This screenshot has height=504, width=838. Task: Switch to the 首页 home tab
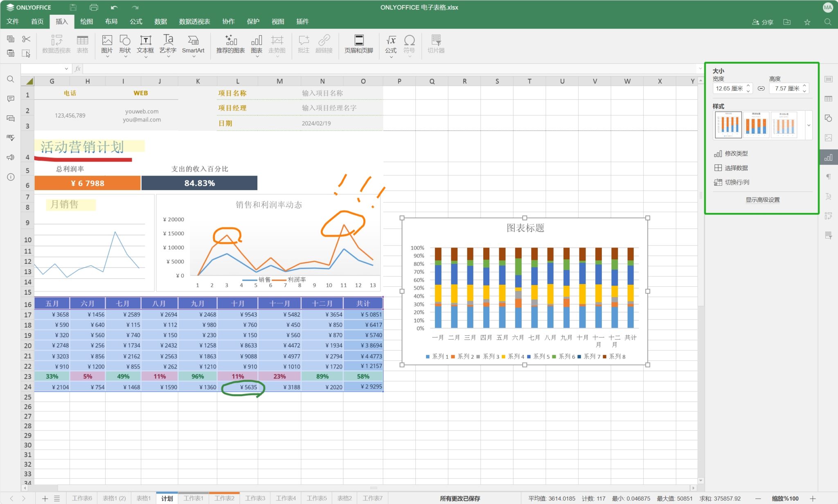[x=37, y=22]
